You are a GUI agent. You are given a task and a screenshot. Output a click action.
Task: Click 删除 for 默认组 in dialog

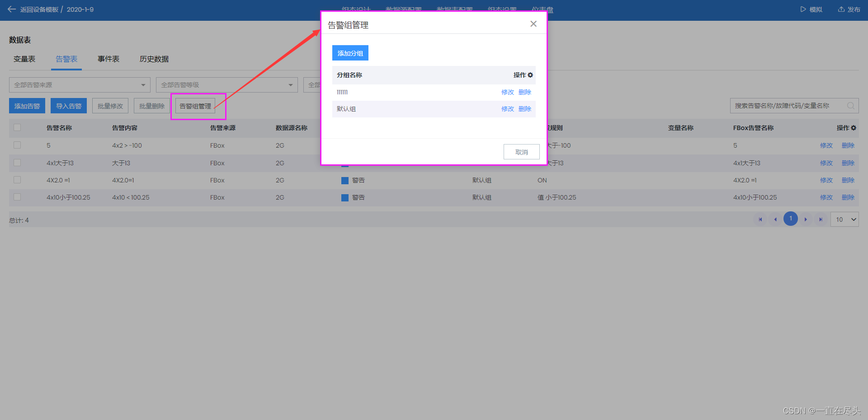[x=525, y=109]
